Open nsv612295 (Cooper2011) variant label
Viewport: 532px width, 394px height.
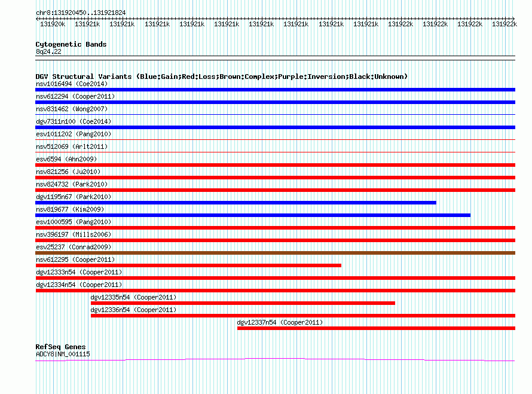tap(75, 259)
